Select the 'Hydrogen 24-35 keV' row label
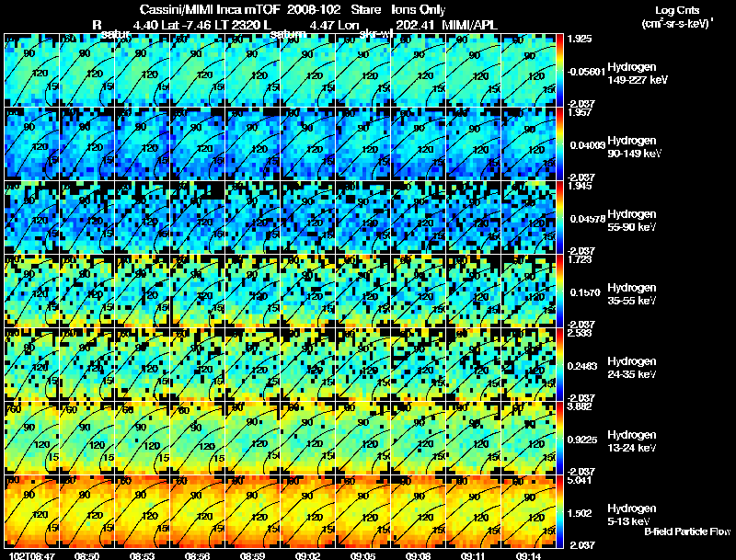 (x=632, y=368)
